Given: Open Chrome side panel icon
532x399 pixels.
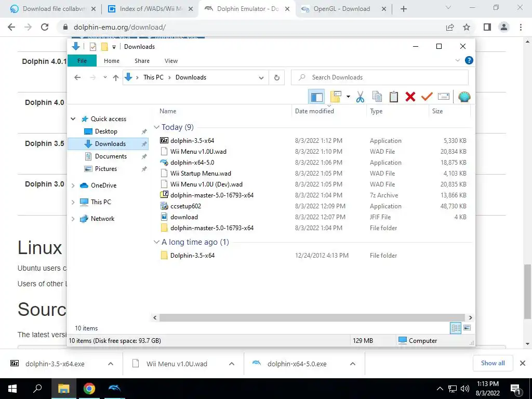Looking at the screenshot, I should point(487,27).
